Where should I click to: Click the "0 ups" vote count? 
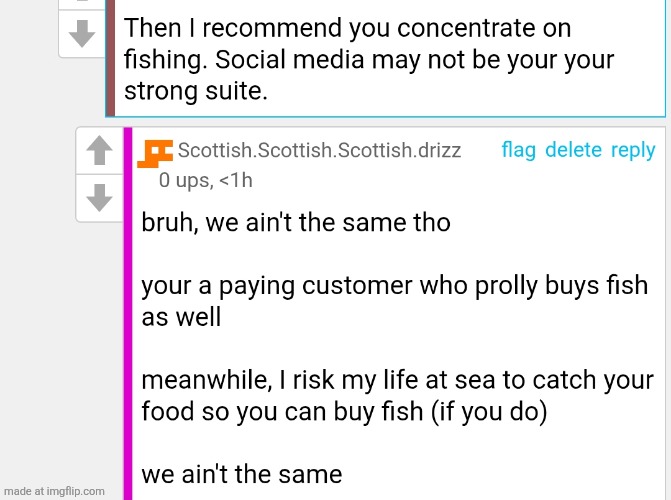184,181
